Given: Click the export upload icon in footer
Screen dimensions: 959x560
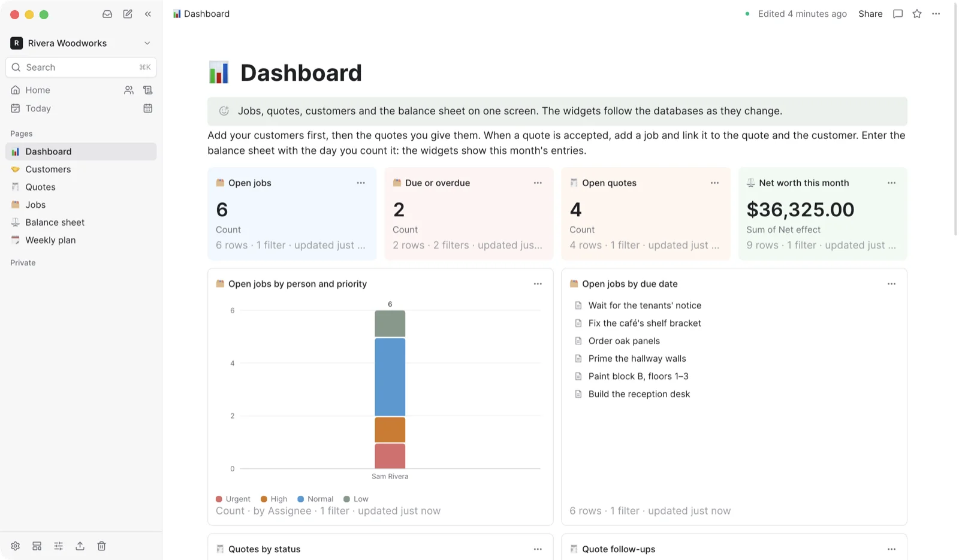Looking at the screenshot, I should point(80,546).
